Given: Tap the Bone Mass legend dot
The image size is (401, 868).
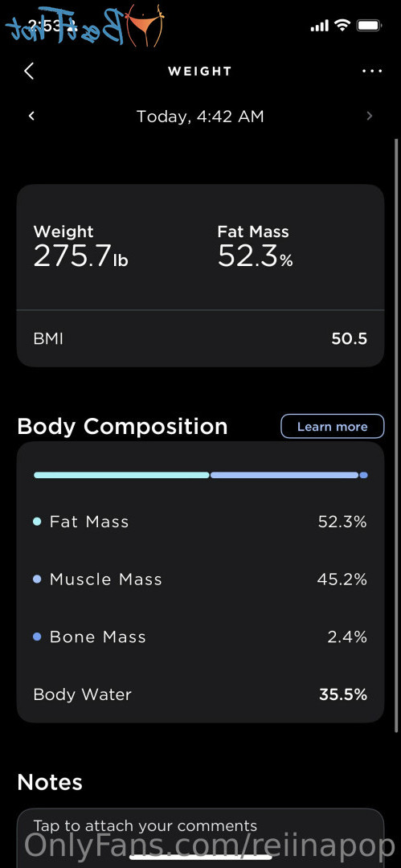Looking at the screenshot, I should click(x=37, y=637).
